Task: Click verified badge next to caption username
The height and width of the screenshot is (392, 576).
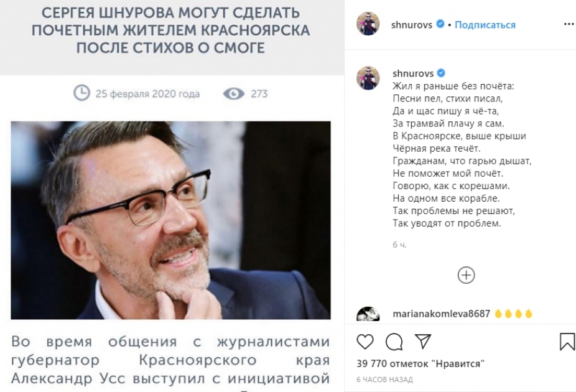Action: [441, 73]
